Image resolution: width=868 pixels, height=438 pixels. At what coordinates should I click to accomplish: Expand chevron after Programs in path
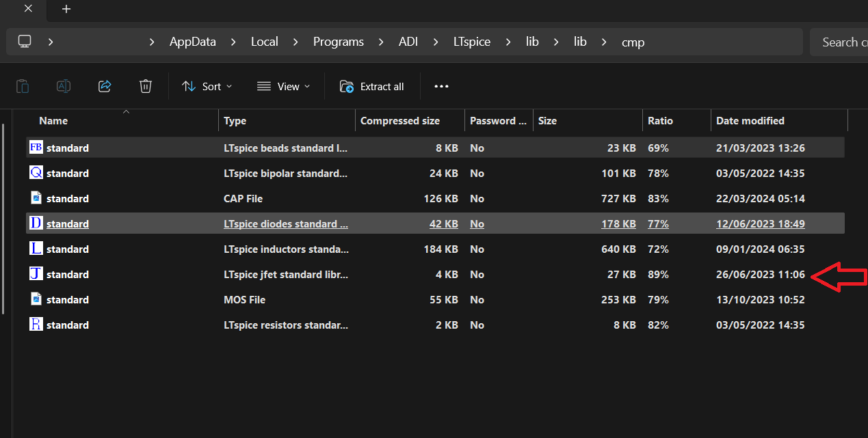(x=381, y=42)
